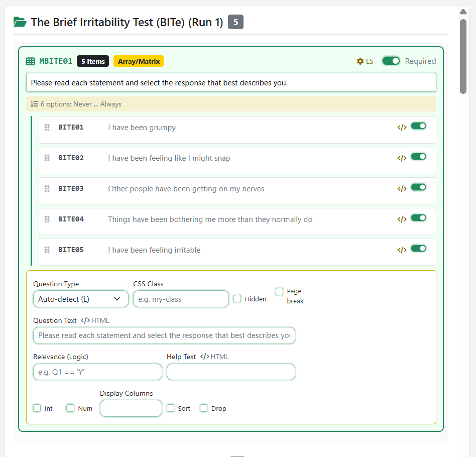476x457 pixels.
Task: Grab the drag handle for BITE05
Action: coord(47,250)
